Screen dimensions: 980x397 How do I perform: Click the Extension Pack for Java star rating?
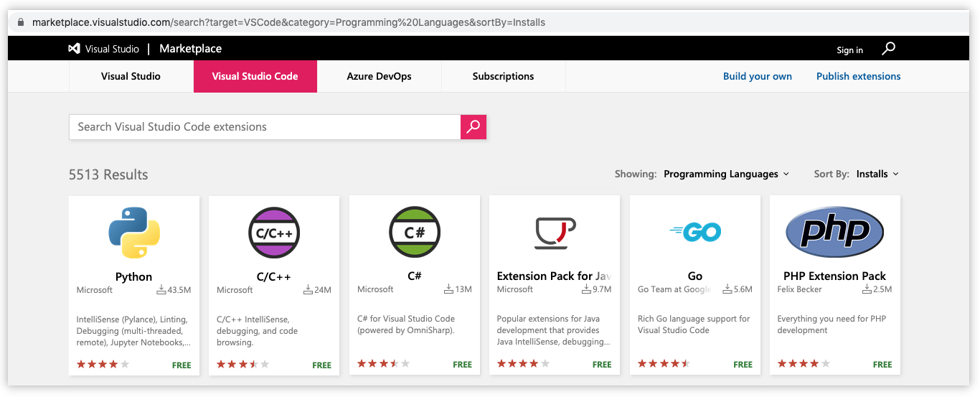[524, 364]
